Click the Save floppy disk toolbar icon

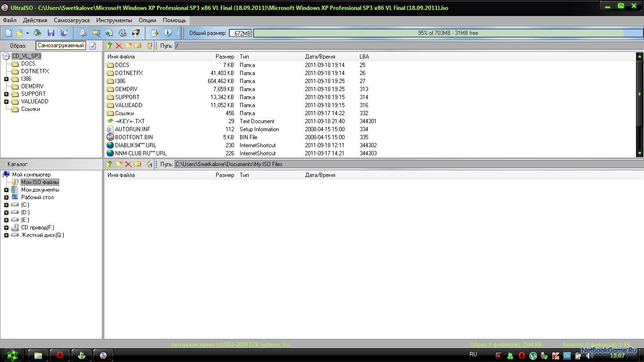pos(51,33)
